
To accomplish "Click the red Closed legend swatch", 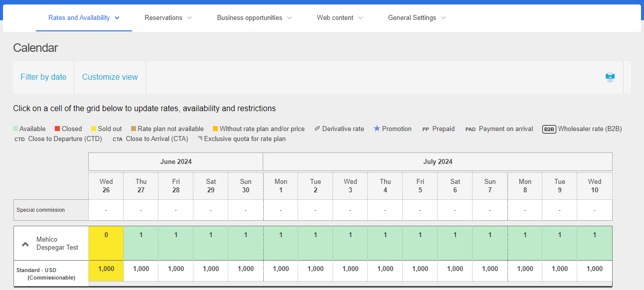I will [58, 129].
